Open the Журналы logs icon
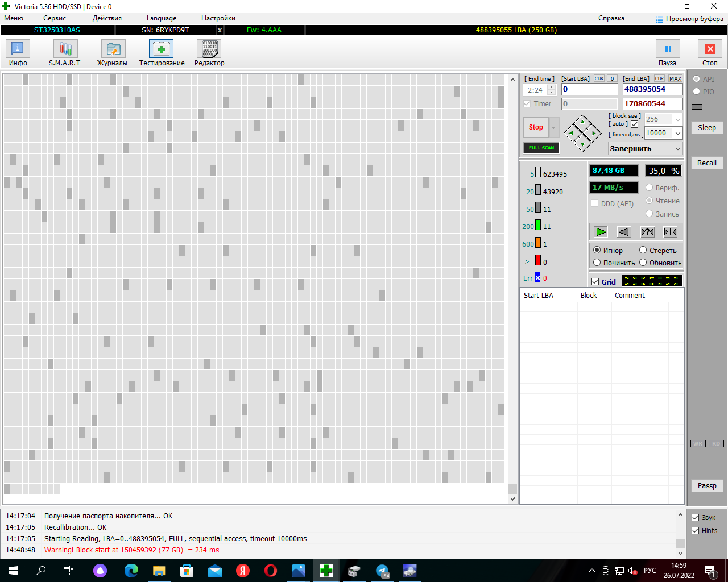Viewport: 728px width, 582px height. (113, 49)
